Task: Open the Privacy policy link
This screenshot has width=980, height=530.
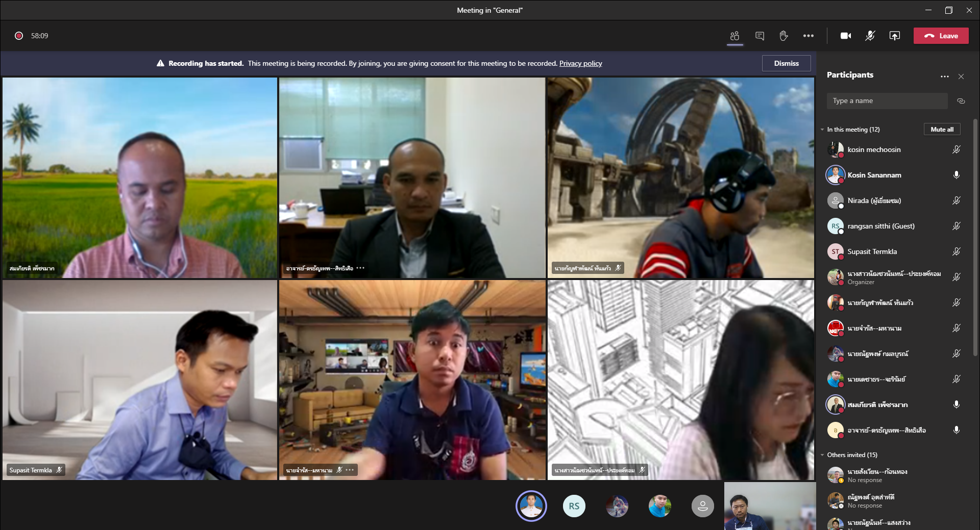Action: [x=580, y=63]
